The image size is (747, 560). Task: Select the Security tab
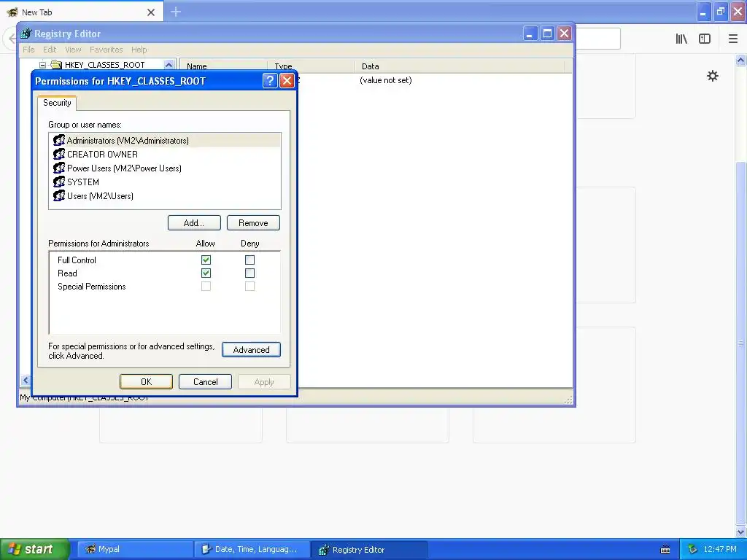point(57,103)
